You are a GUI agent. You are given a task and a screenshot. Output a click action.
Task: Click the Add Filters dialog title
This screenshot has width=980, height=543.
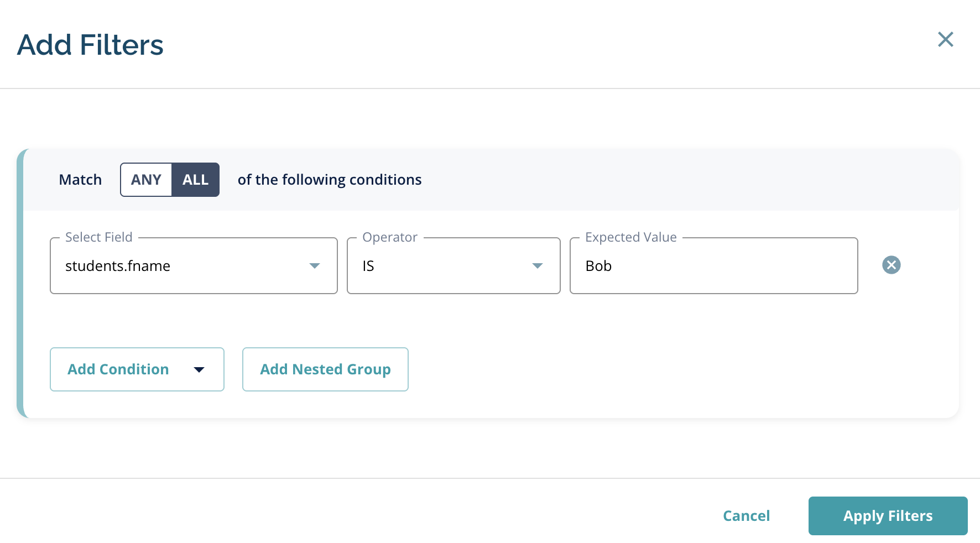click(90, 45)
